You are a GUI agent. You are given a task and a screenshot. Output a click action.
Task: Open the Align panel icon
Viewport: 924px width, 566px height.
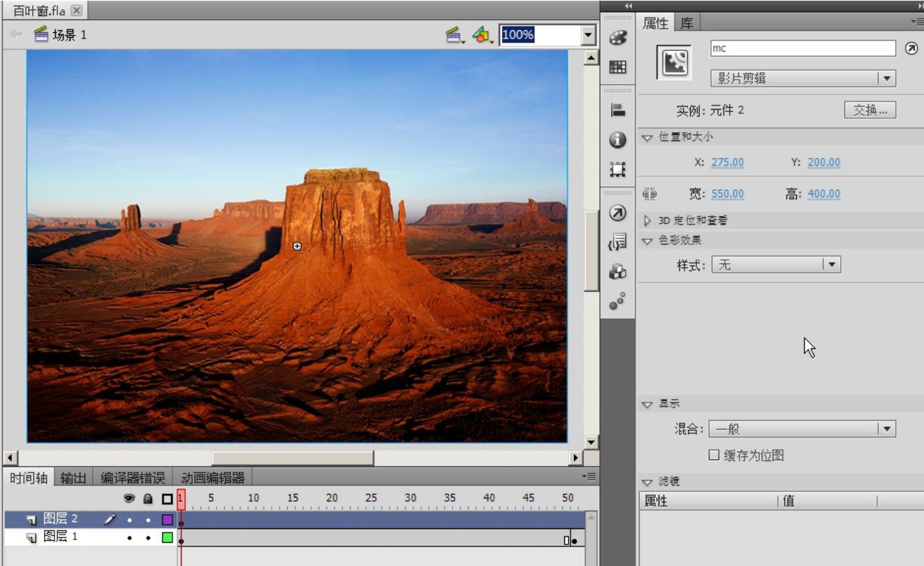tap(617, 110)
